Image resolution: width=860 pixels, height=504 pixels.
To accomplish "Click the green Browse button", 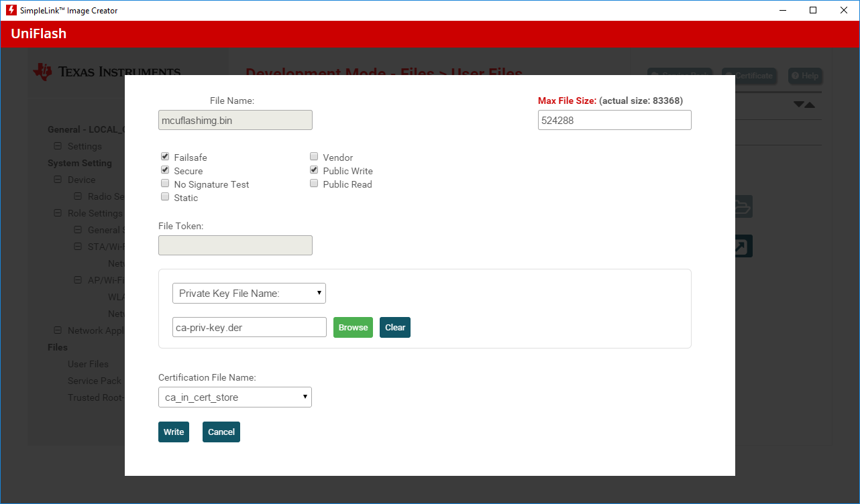I will click(353, 327).
